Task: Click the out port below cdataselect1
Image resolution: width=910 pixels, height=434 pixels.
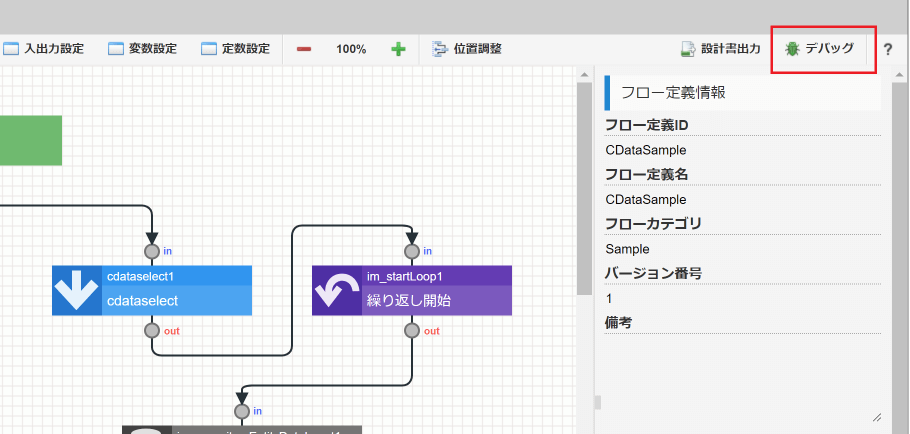Action: pyautogui.click(x=151, y=331)
